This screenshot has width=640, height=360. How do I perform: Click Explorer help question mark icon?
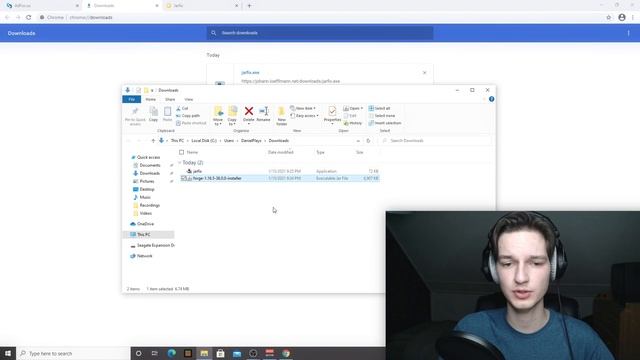coord(491,99)
